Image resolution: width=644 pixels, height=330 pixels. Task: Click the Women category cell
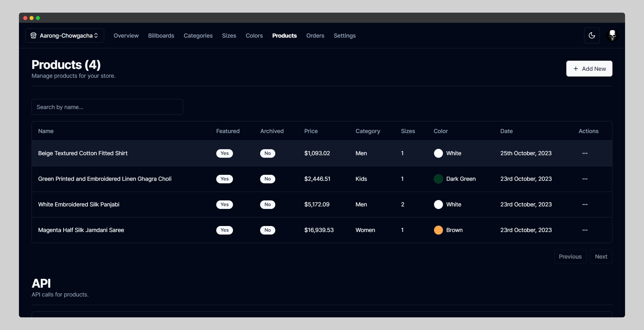coord(365,230)
